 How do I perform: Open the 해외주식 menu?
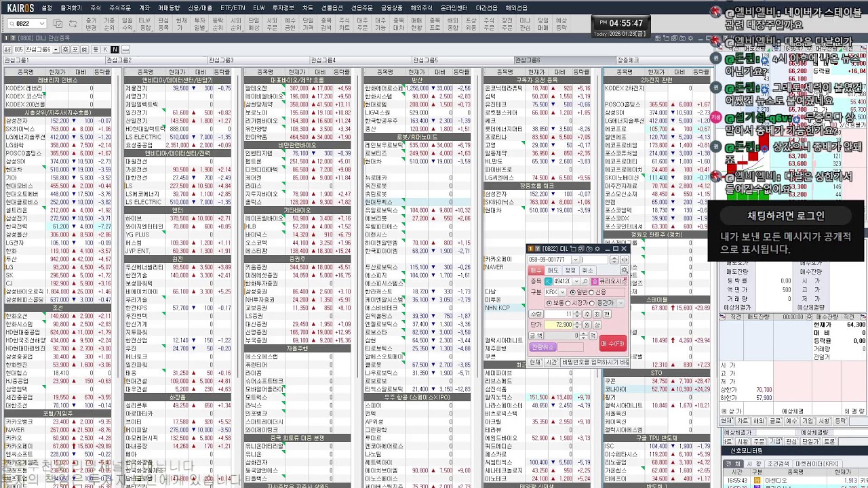422,7
